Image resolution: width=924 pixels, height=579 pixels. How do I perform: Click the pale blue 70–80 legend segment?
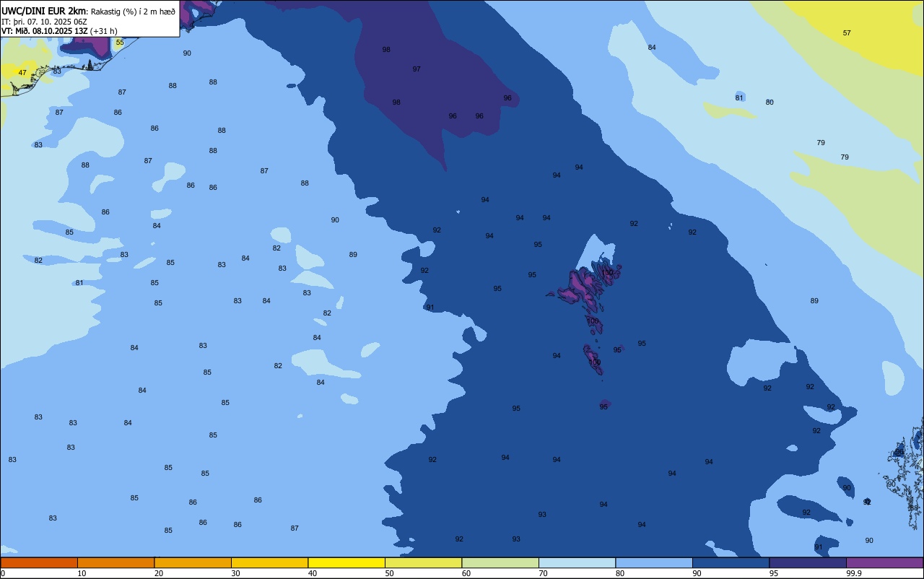(x=577, y=562)
